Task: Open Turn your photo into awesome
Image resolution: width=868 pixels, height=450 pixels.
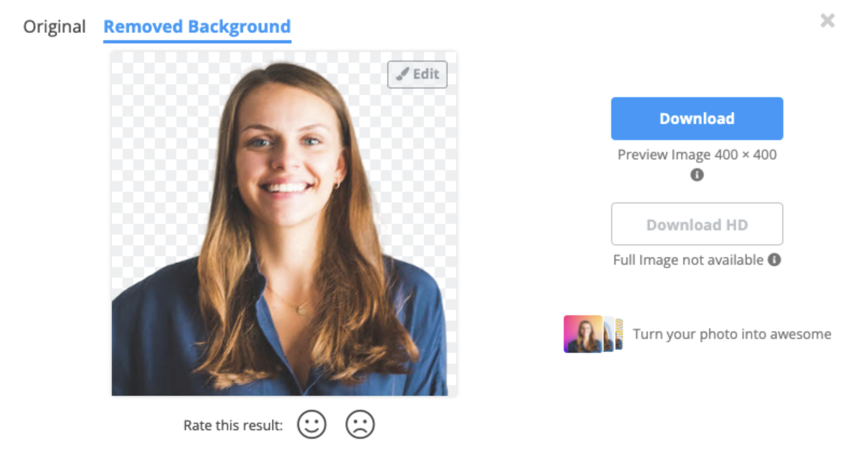Action: click(732, 334)
